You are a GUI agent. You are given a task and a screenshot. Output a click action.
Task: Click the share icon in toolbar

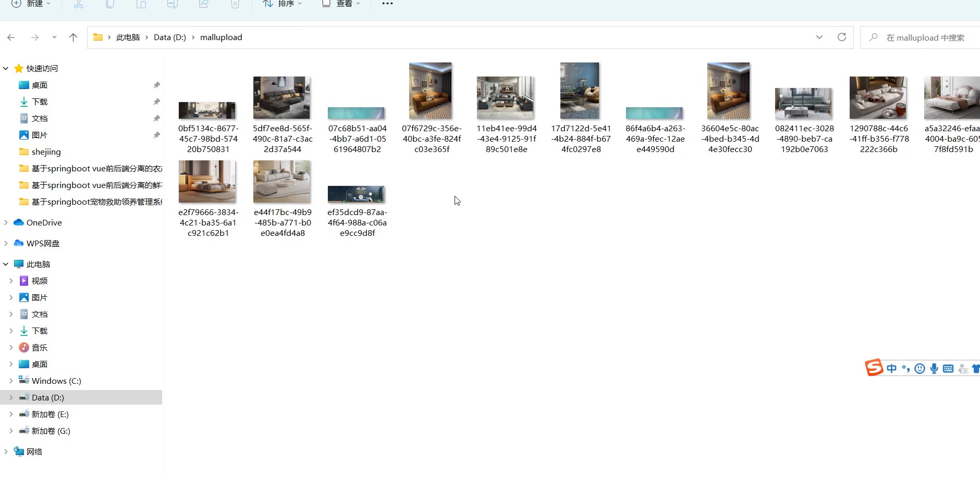pyautogui.click(x=204, y=4)
